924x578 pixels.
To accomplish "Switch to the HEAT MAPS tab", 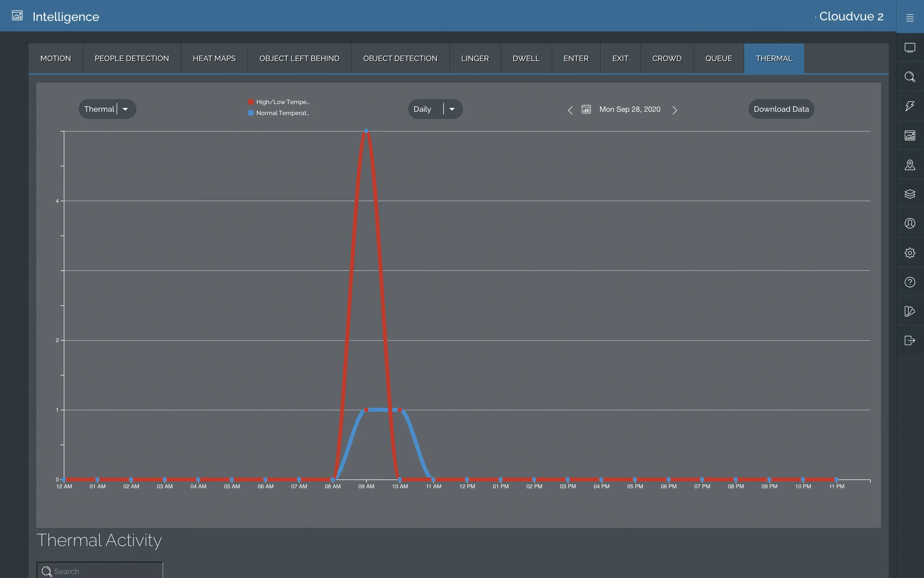I will tap(214, 58).
